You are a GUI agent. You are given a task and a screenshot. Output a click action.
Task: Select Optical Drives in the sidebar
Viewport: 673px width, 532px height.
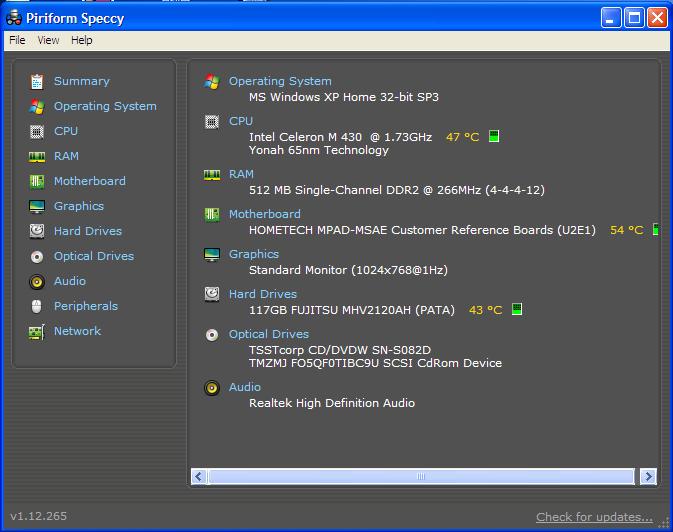pyautogui.click(x=94, y=256)
